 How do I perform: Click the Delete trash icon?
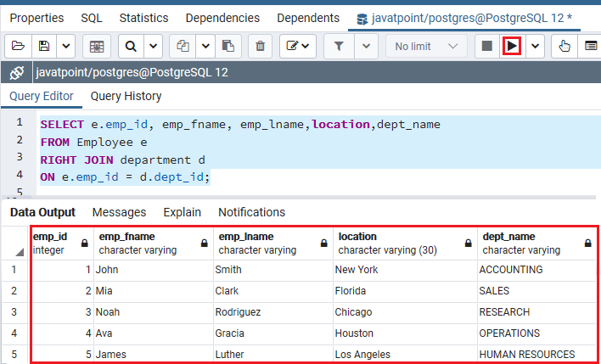pyautogui.click(x=261, y=47)
